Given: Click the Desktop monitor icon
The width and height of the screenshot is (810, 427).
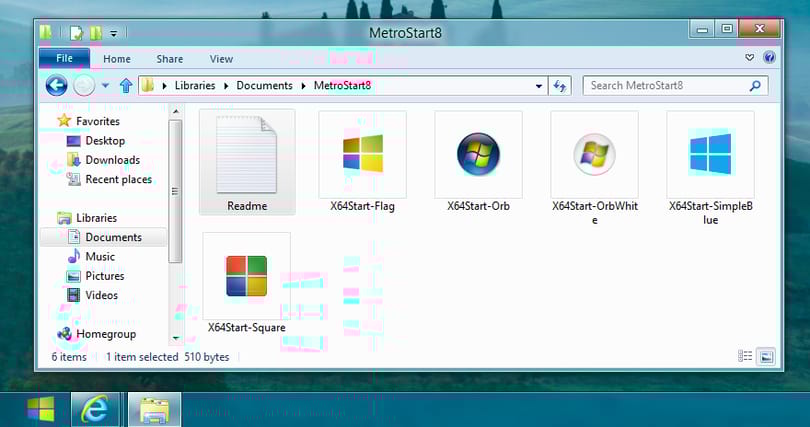Looking at the screenshot, I should (x=74, y=140).
